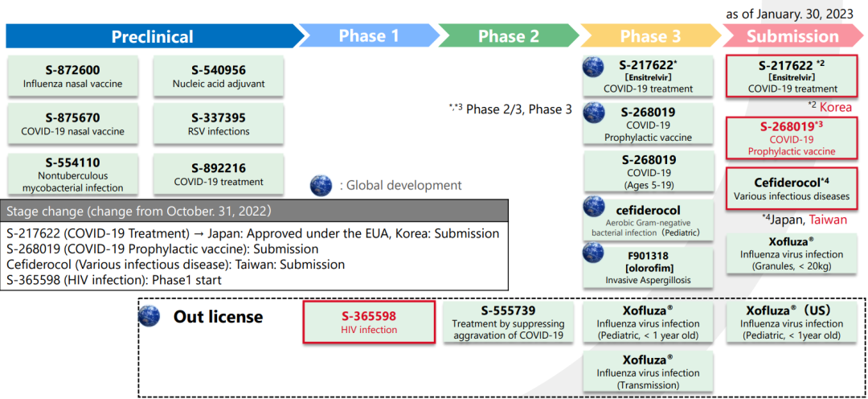Select the Phase 3 stage arrow
The image size is (868, 399).
649,36
